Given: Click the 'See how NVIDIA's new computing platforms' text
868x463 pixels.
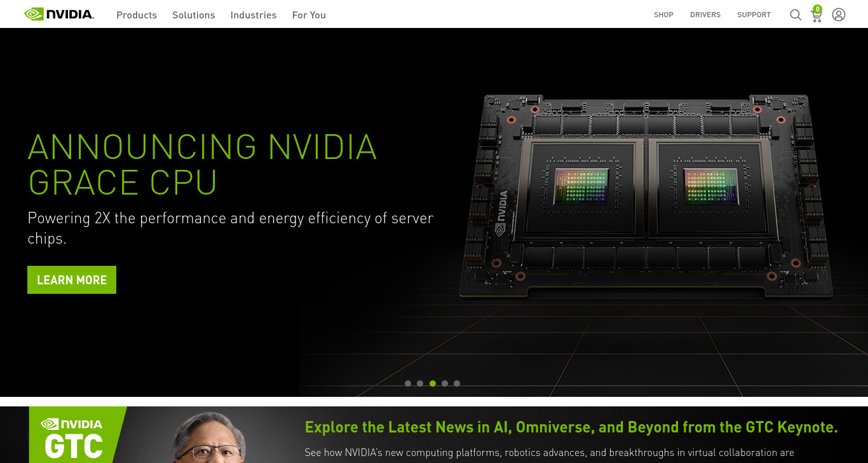Looking at the screenshot, I should tap(549, 453).
